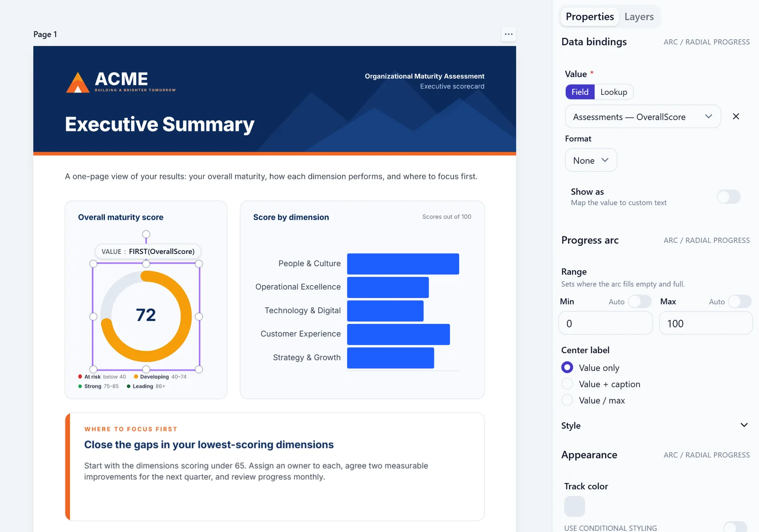
Task: Toggle the Min Auto switch
Action: coord(640,302)
